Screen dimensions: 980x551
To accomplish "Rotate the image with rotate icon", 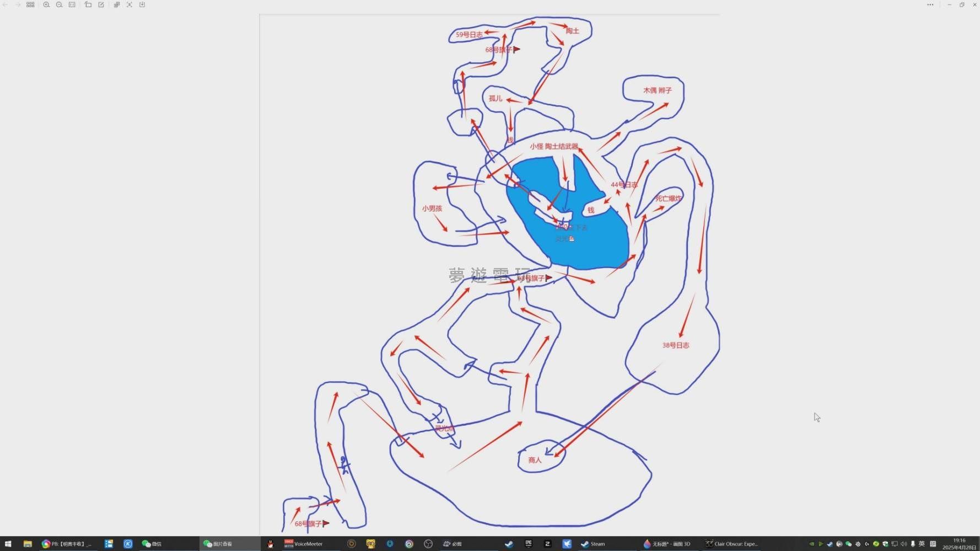I will pos(88,4).
